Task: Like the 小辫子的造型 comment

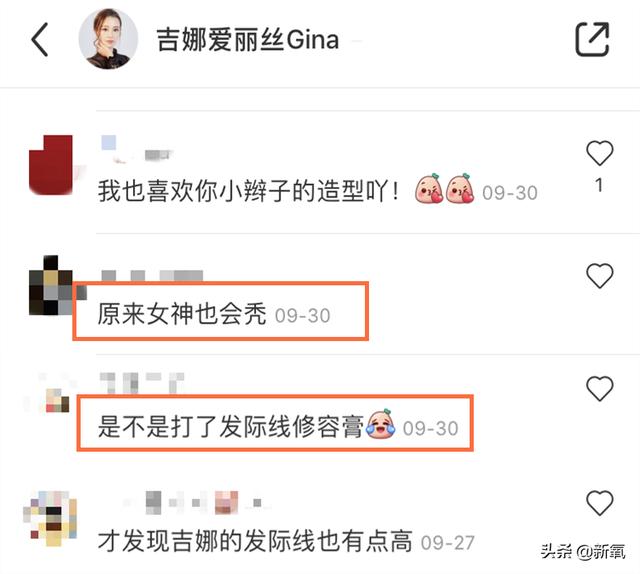Action: point(600,153)
